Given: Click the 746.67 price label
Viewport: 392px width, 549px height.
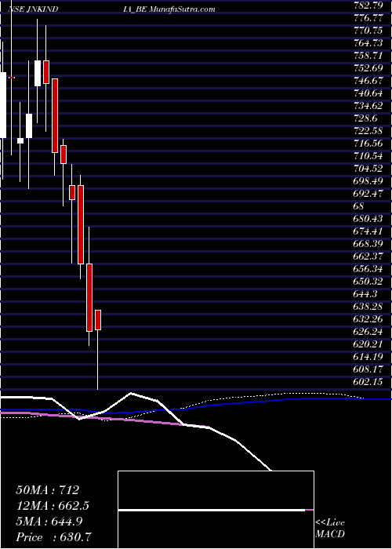Looking at the screenshot, I should [368, 81].
